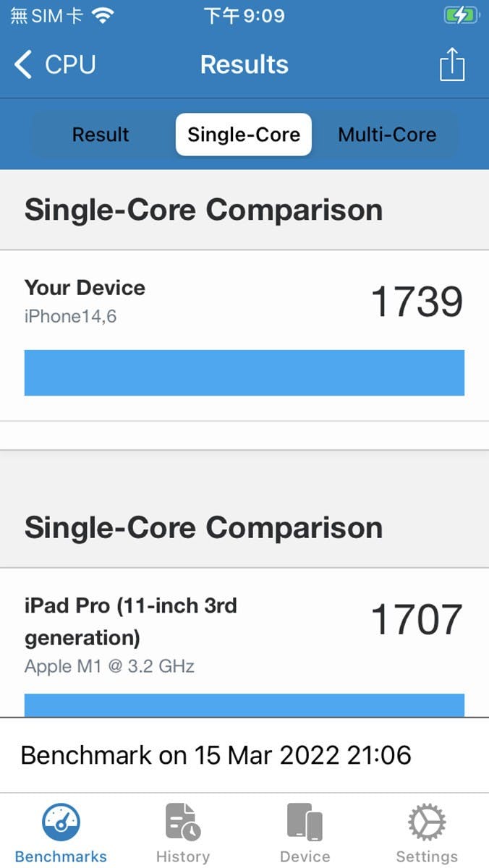Open the Benchmarks gauge icon
489x868 pixels.
61,822
